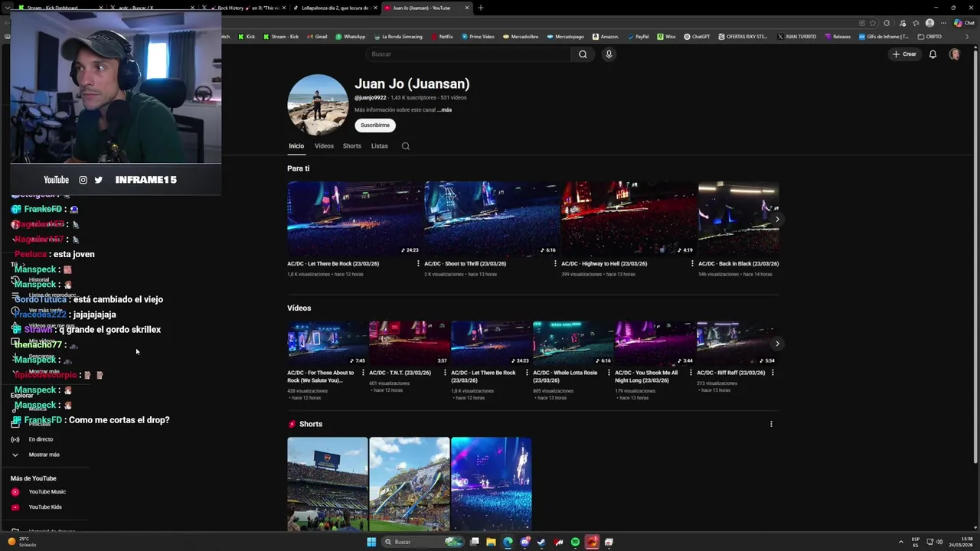Open Discord from the taskbar
This screenshot has width=980, height=551.
[524, 542]
